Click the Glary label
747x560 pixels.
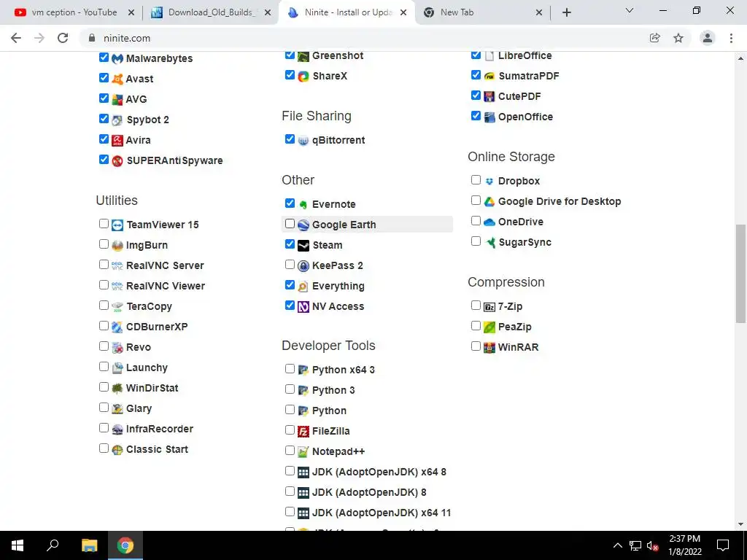click(139, 408)
